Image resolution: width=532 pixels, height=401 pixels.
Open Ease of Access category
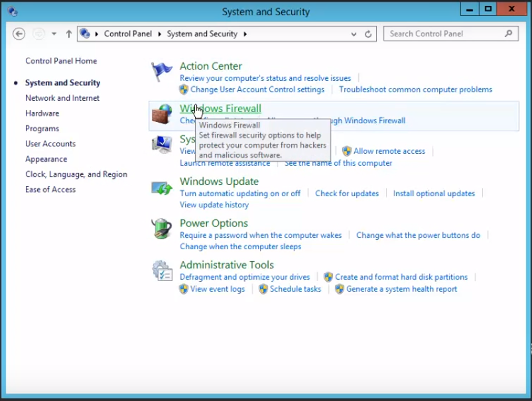pos(50,190)
